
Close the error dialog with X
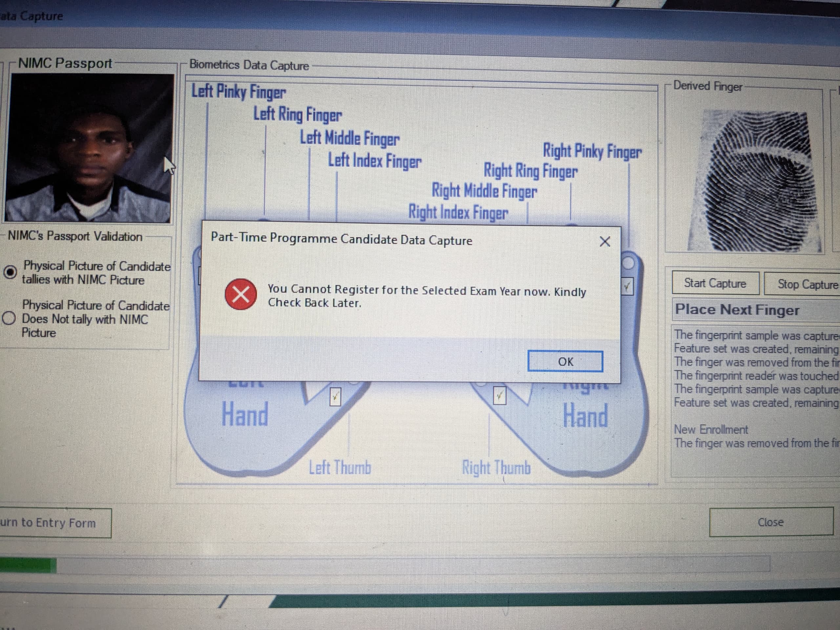click(604, 241)
